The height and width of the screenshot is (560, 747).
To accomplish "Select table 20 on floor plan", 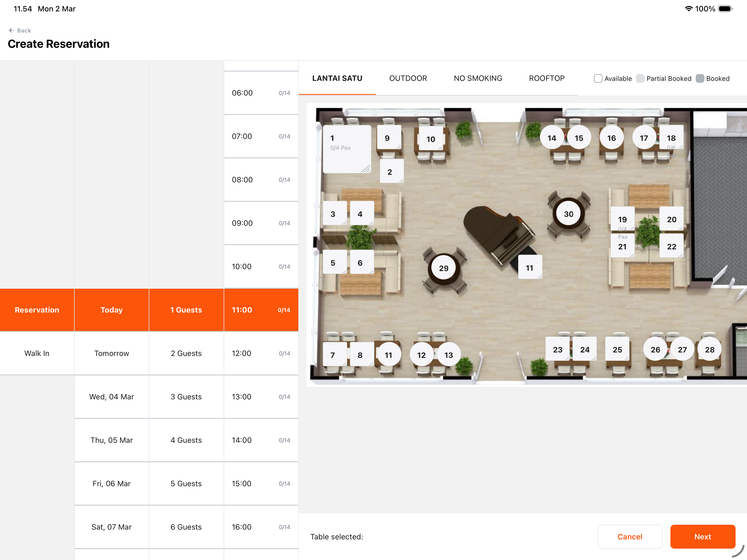I will (x=671, y=219).
